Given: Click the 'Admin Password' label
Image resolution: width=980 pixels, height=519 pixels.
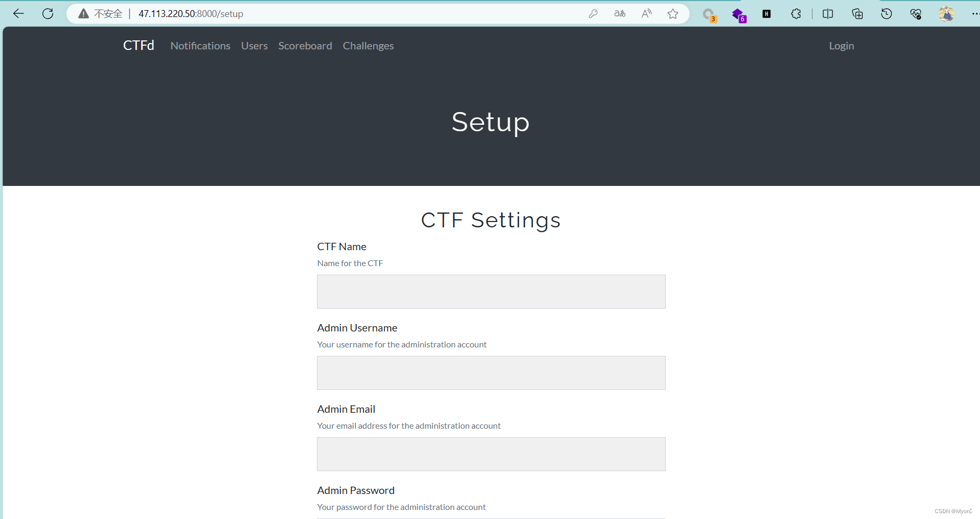Looking at the screenshot, I should (x=356, y=490).
